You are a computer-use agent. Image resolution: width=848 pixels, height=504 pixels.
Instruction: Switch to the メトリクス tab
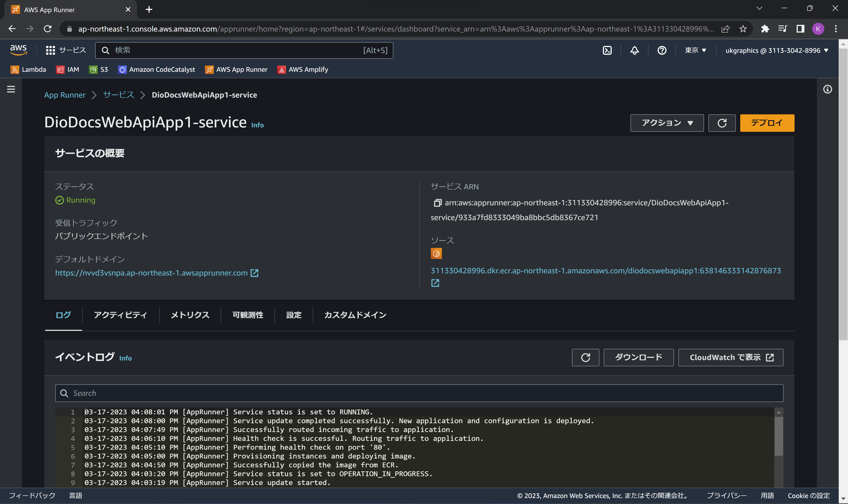click(190, 315)
